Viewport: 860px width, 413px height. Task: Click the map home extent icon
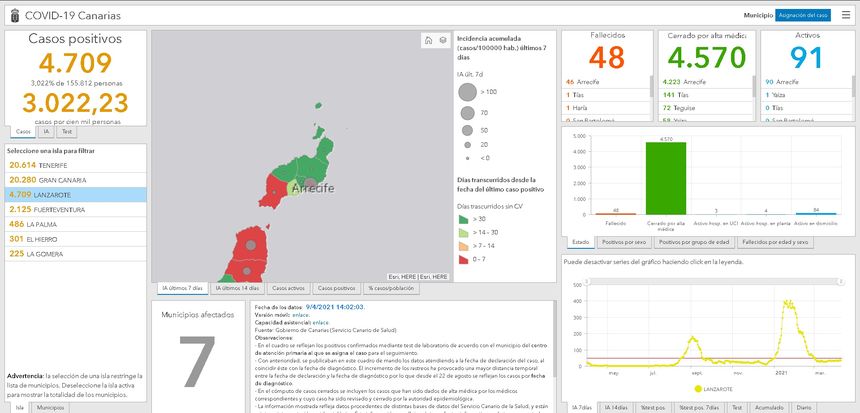(428, 41)
